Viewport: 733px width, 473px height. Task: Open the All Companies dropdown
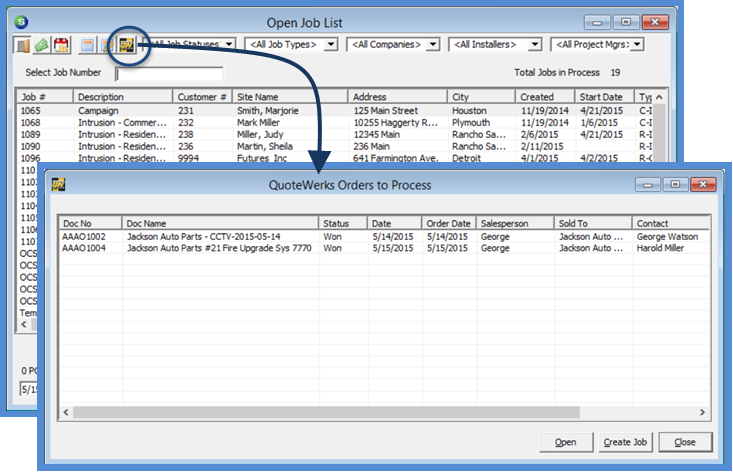point(433,44)
